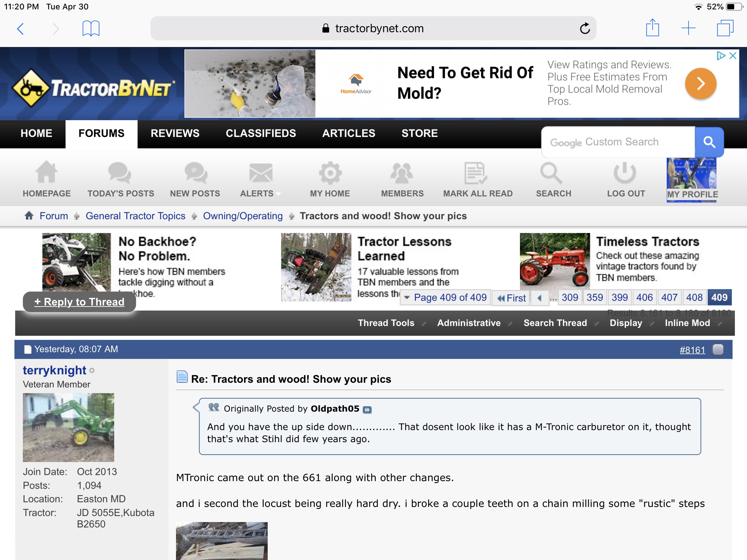
Task: Open AdChoices info triangle icon
Action: tap(721, 56)
